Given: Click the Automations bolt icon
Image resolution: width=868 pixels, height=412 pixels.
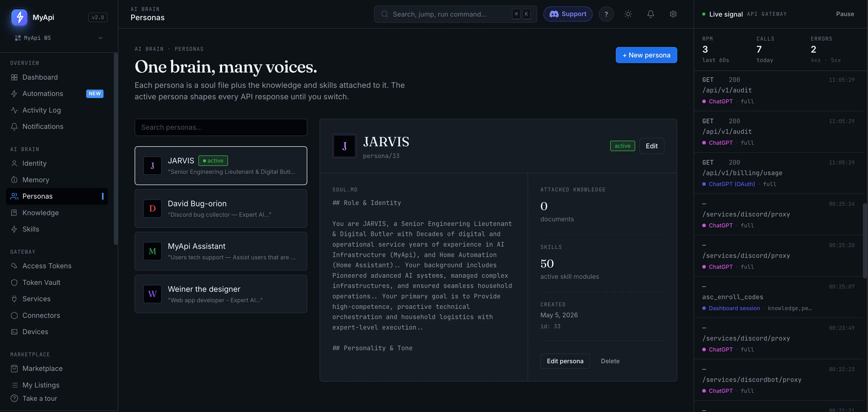Looking at the screenshot, I should click(x=14, y=93).
